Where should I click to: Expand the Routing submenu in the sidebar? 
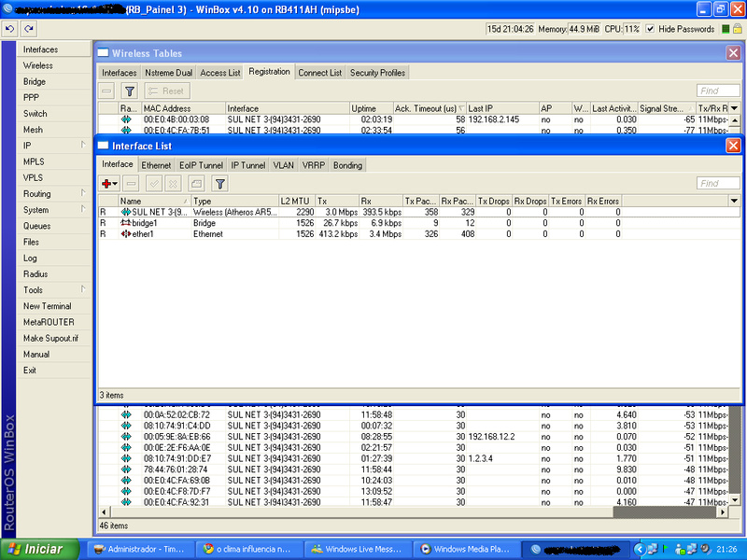coord(54,193)
